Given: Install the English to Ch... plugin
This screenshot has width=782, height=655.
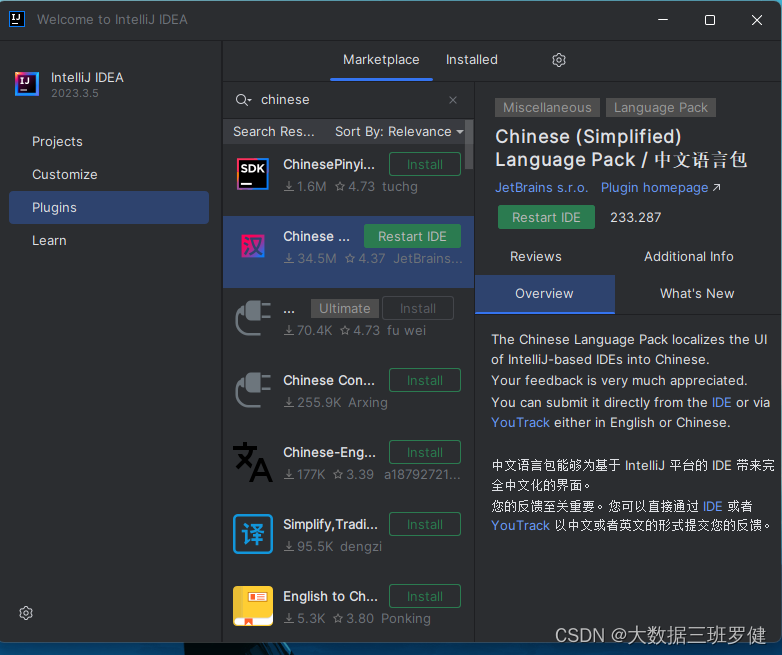Looking at the screenshot, I should 425,596.
